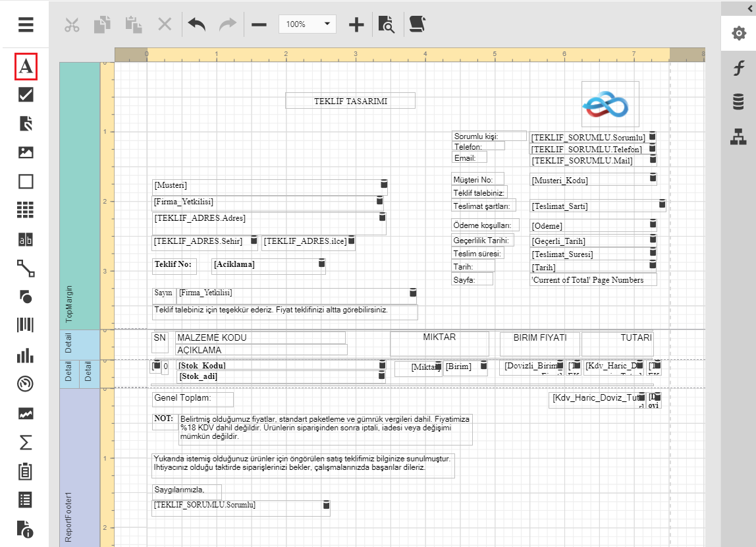Select the TEKLİF TASARIMI title label
The image size is (756, 547).
(350, 101)
